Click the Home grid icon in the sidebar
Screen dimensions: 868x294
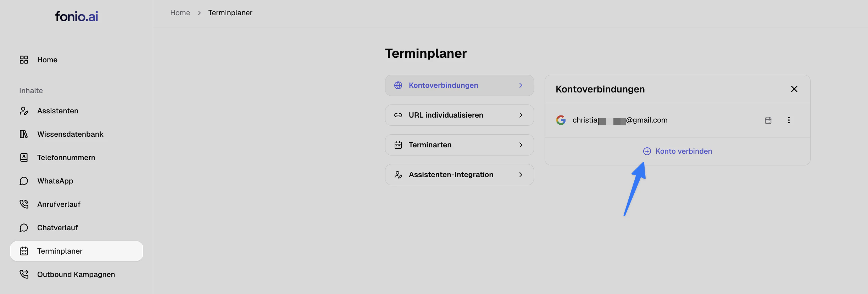(24, 60)
